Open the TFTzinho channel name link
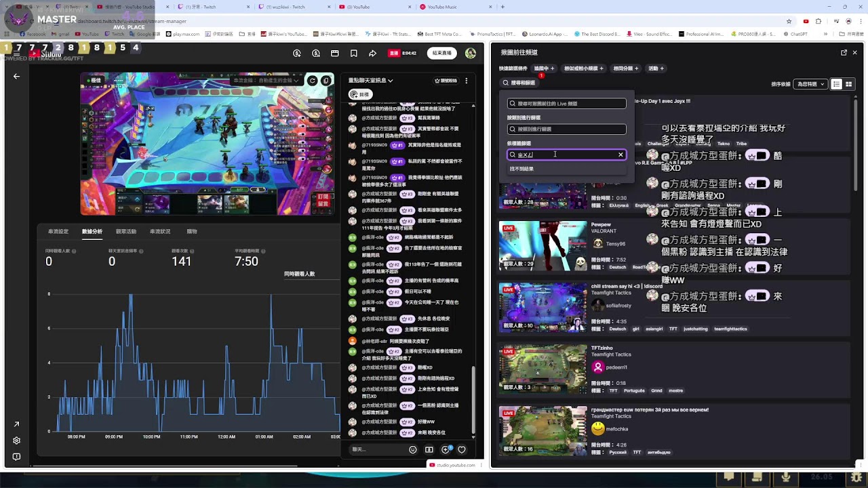Screen dimensions: 868x488 [602, 348]
